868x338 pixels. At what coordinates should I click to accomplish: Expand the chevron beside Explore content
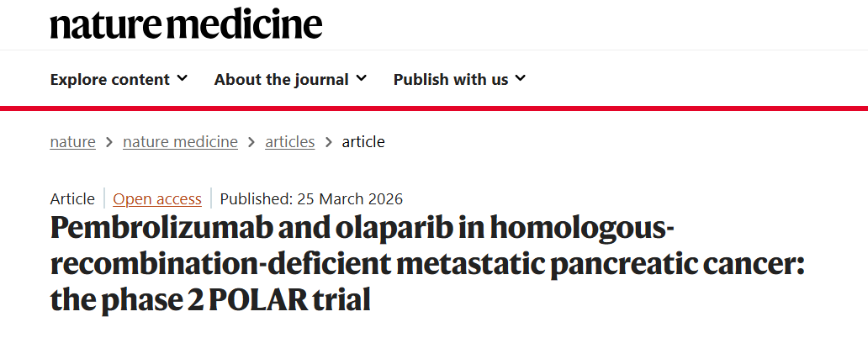[x=182, y=79]
